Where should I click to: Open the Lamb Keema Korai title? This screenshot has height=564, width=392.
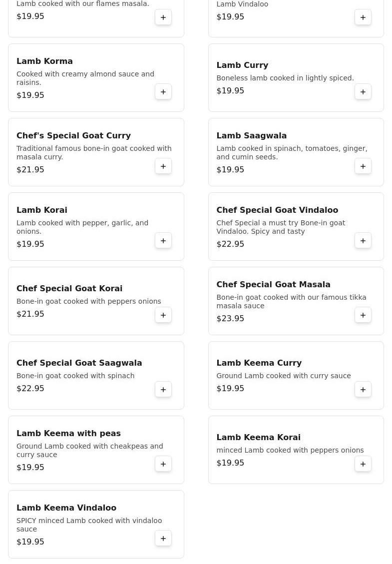[258, 437]
